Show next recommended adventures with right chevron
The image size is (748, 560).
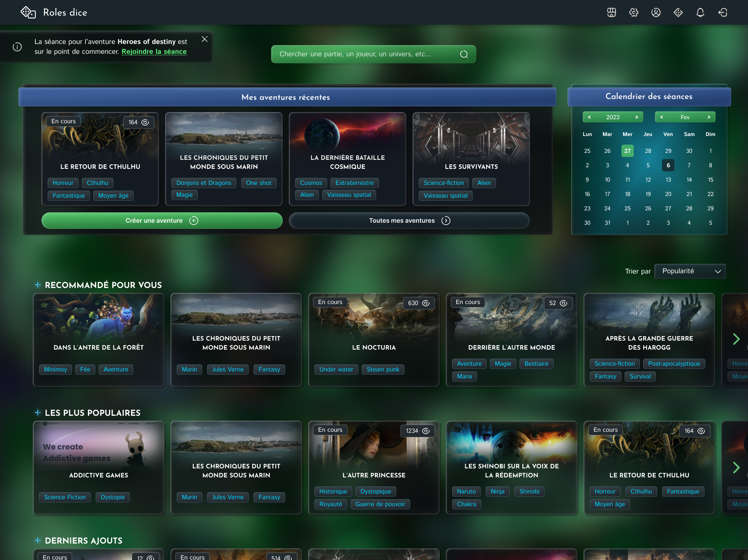pos(736,339)
